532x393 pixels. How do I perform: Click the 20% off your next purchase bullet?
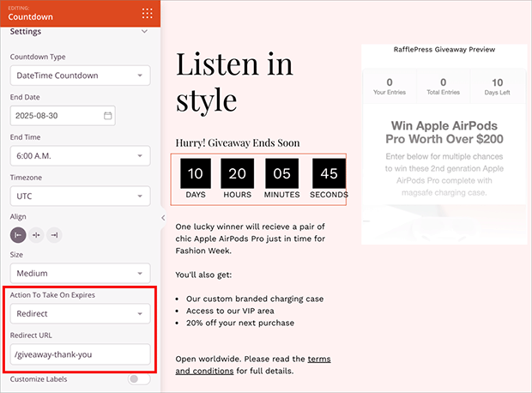[x=240, y=323]
